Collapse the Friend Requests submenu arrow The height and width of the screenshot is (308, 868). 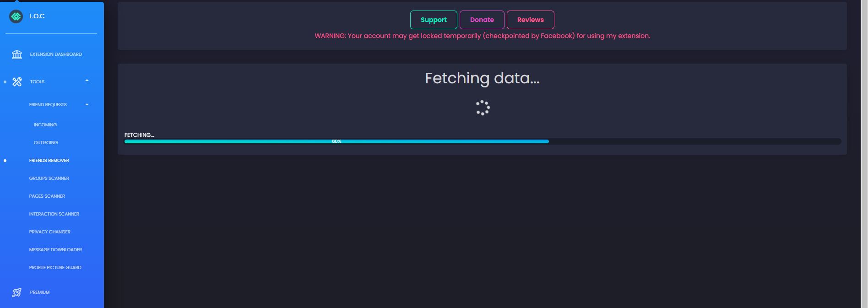[x=87, y=104]
